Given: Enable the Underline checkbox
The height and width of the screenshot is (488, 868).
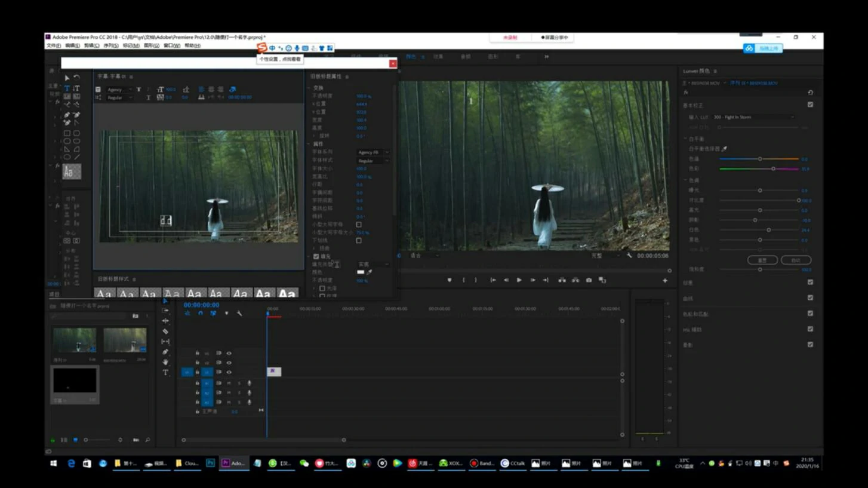Looking at the screenshot, I should coord(359,241).
